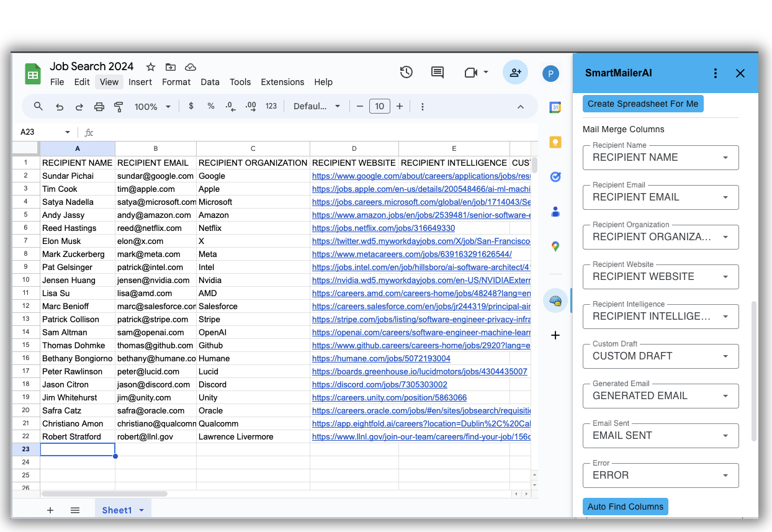772x532 pixels.
Task: Open the comments icon
Action: [438, 73]
